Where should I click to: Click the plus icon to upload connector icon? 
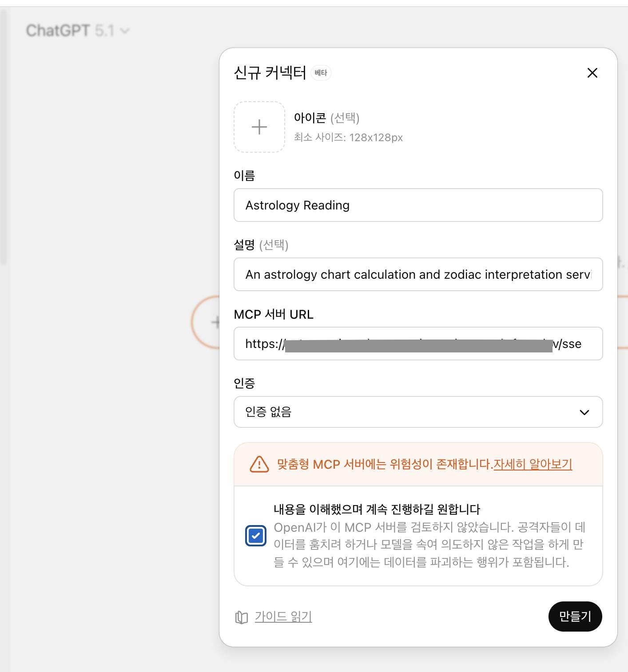[259, 127]
